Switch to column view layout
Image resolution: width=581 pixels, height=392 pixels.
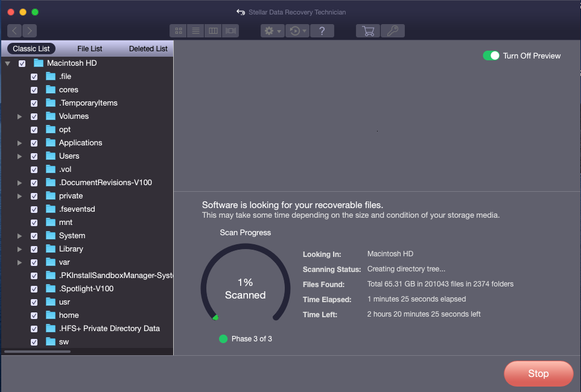(213, 31)
